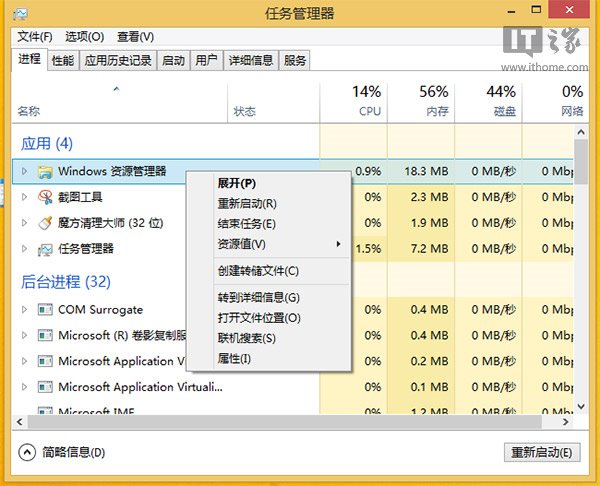Click the horizontal scrollbar thumb
600x486 pixels.
pos(285,422)
